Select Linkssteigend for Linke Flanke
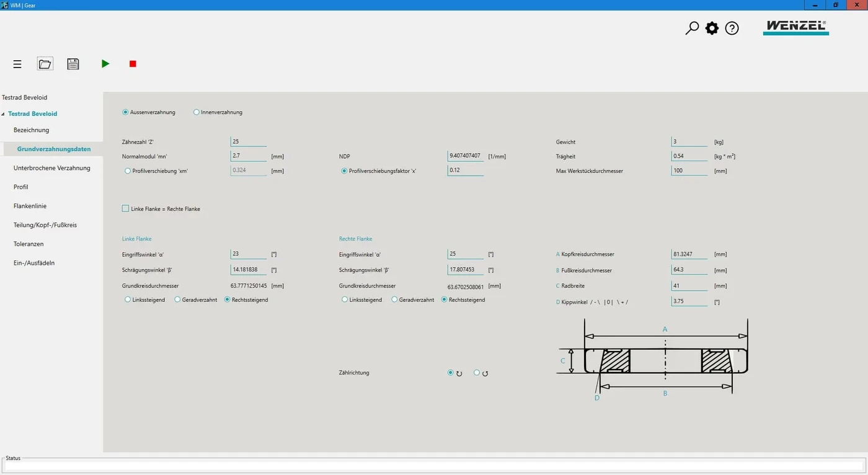The height and width of the screenshot is (475, 868). click(128, 300)
